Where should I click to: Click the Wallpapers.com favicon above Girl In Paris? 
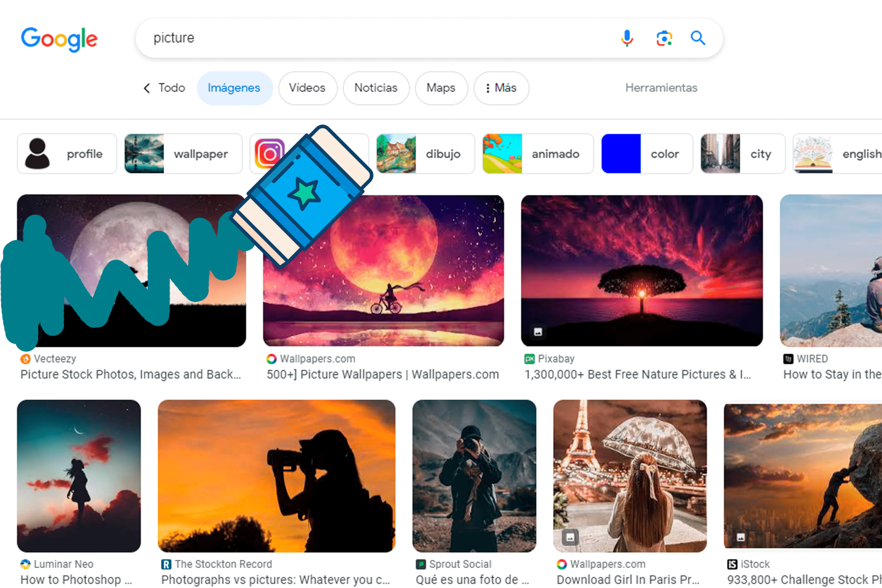(x=562, y=564)
